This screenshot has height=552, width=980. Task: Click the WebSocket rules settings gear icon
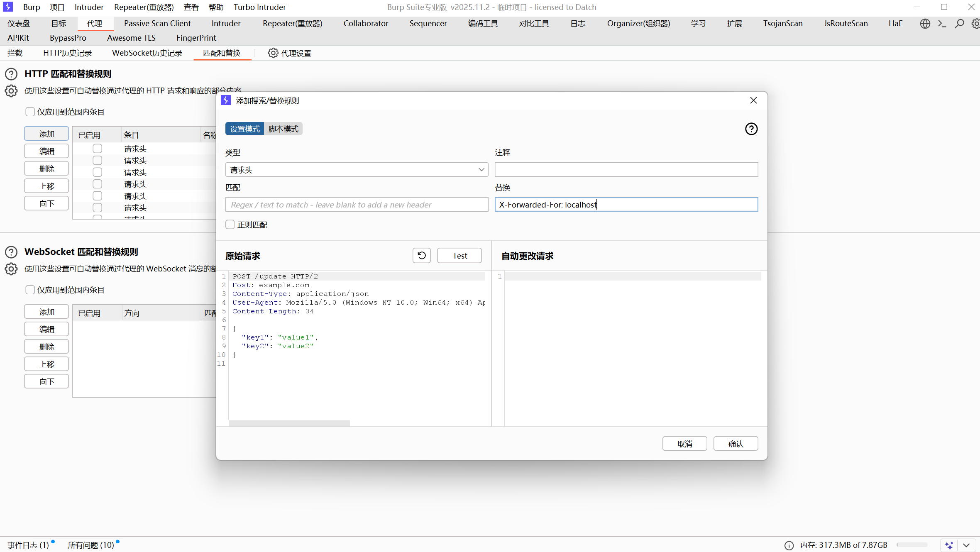point(11,269)
